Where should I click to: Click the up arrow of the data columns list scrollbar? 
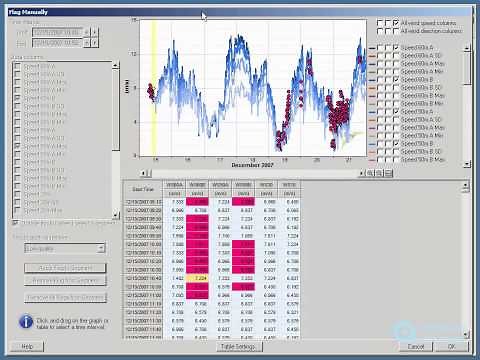tap(116, 65)
